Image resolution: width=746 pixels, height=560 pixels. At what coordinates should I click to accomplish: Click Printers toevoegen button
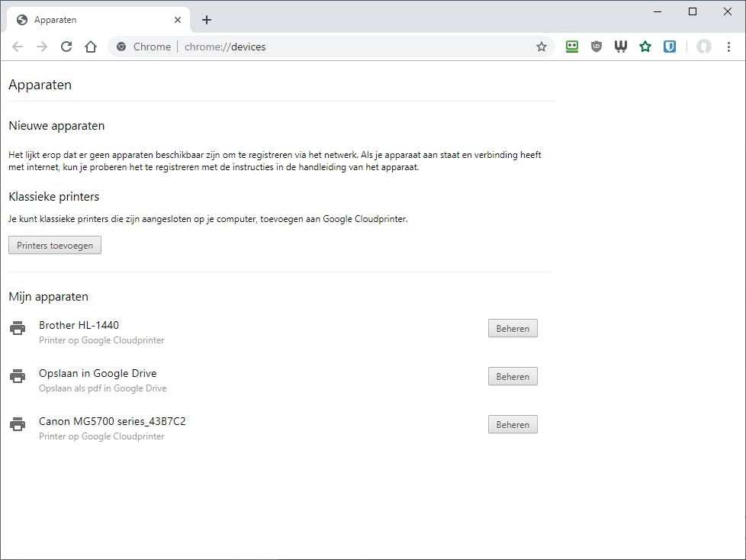click(54, 245)
